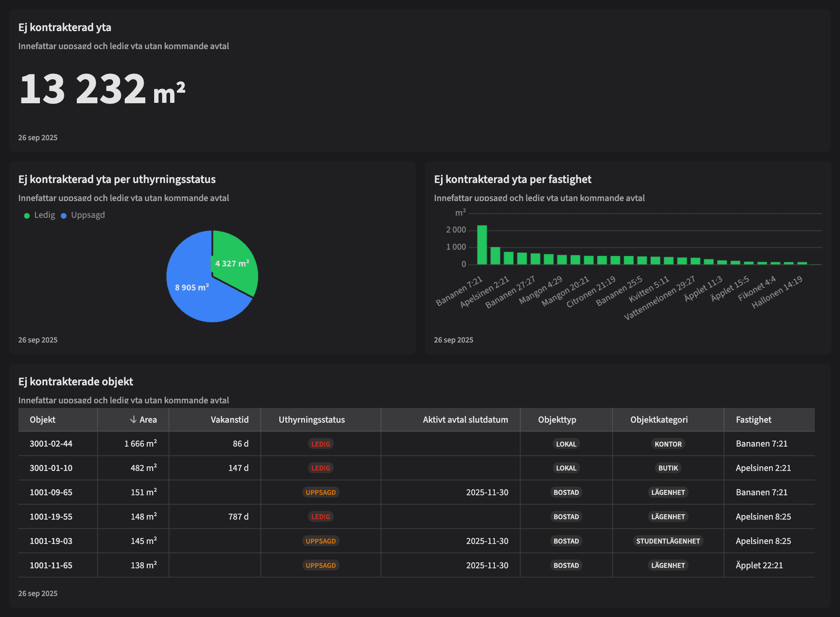Click LEDIG badge for object 3001-01-10
Image resolution: width=840 pixels, height=617 pixels.
point(320,468)
